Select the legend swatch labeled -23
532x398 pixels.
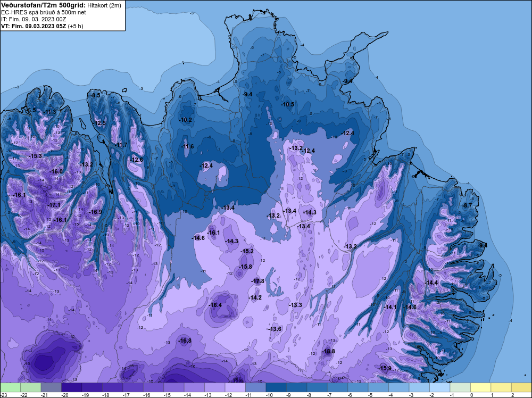[x=10, y=387]
